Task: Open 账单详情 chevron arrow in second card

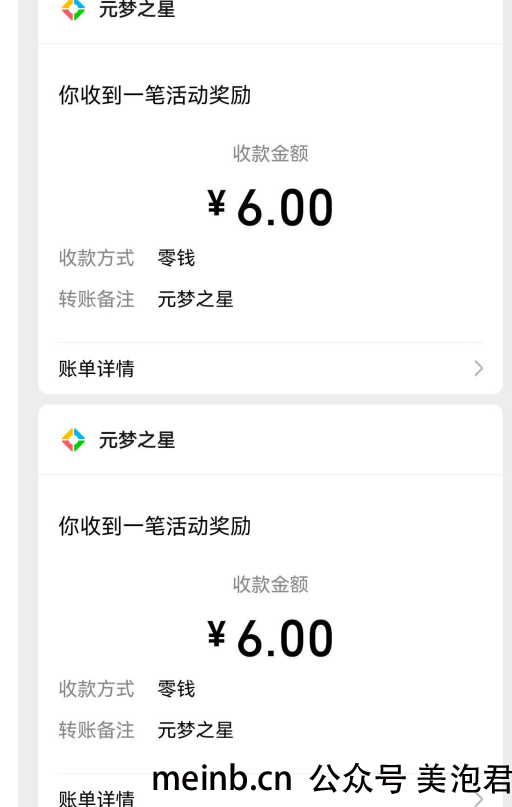Action: click(x=479, y=798)
